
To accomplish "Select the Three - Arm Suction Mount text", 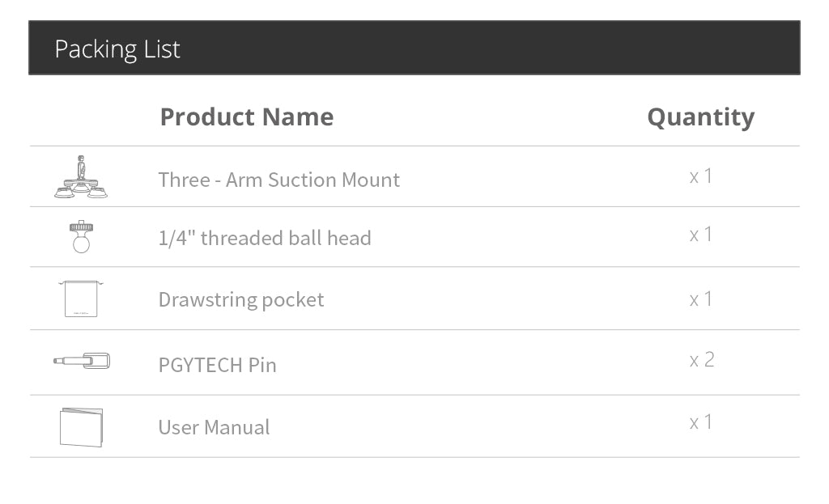I will 279,180.
